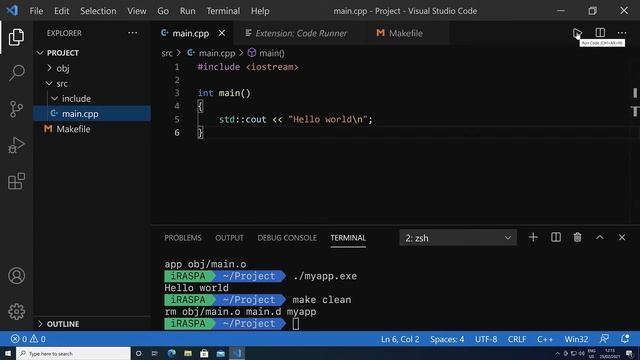Click C++ language mode selector
This screenshot has width=640, height=360.
[544, 339]
